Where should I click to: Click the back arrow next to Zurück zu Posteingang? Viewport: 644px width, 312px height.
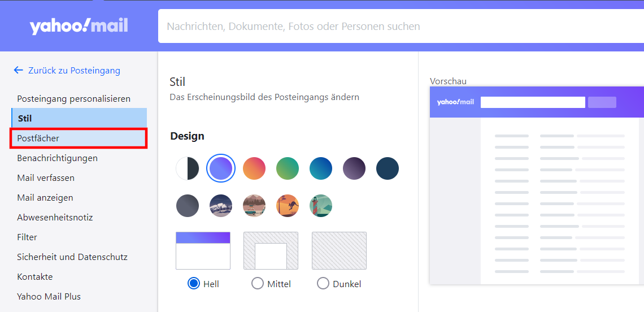pos(18,70)
